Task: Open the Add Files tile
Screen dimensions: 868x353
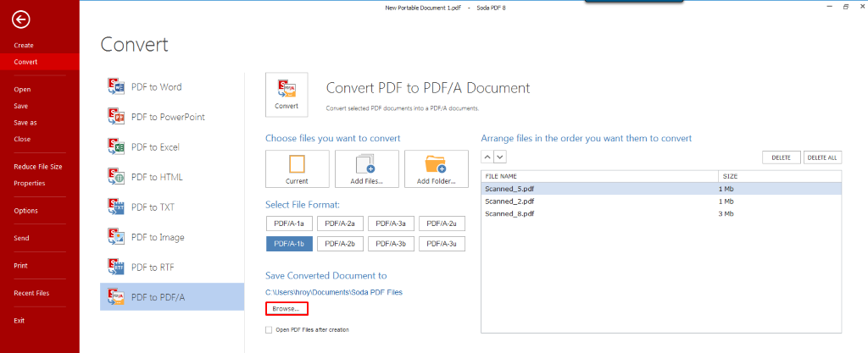Action: (x=366, y=169)
